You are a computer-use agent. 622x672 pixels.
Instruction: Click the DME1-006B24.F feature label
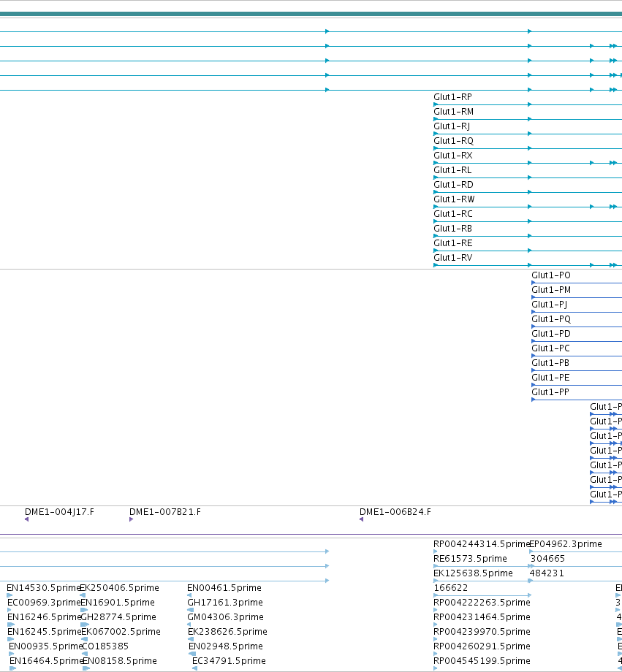click(x=395, y=512)
